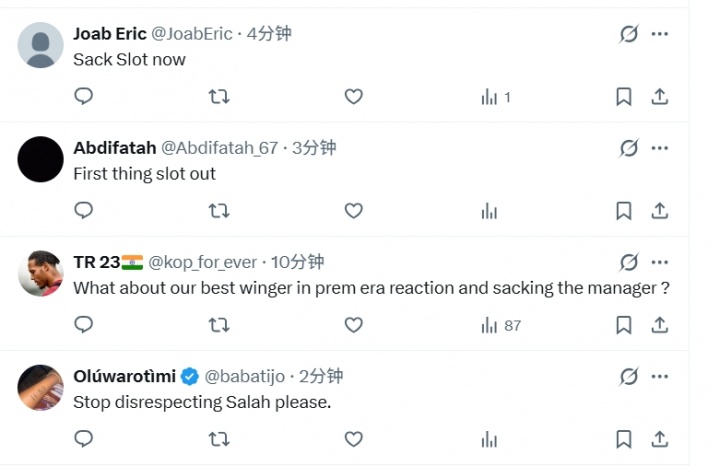Click the Grok icon on Olúwarotìmi's tweet
The height and width of the screenshot is (466, 720).
(x=628, y=376)
